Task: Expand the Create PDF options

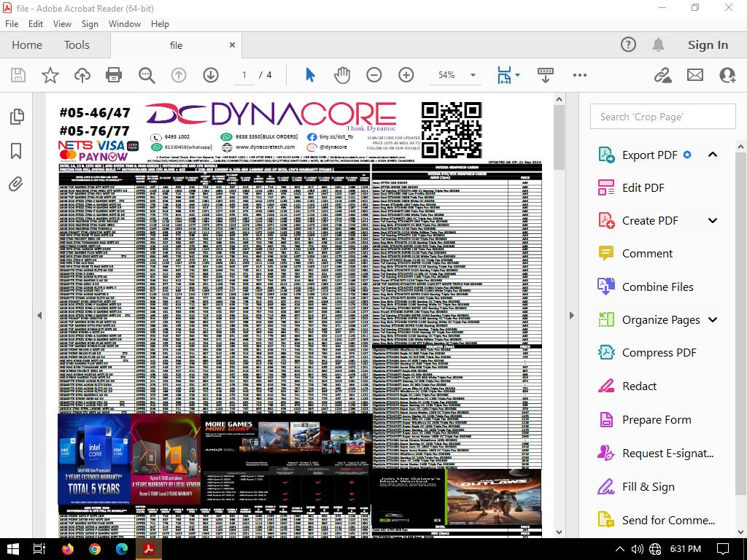Action: coord(713,220)
